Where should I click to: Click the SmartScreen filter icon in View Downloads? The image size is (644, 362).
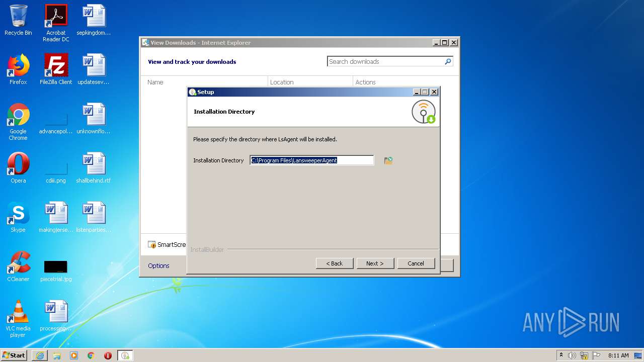(152, 245)
